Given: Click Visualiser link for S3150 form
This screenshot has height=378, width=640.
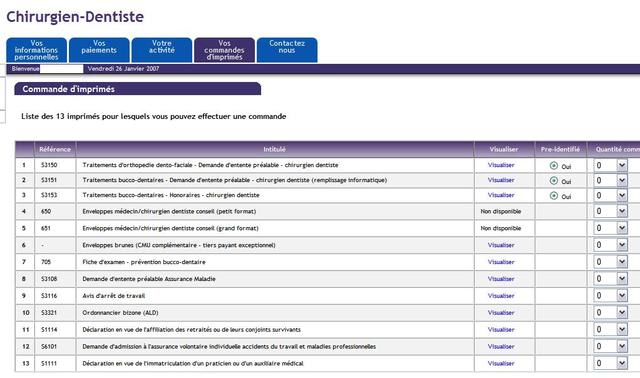Looking at the screenshot, I should click(x=501, y=165).
